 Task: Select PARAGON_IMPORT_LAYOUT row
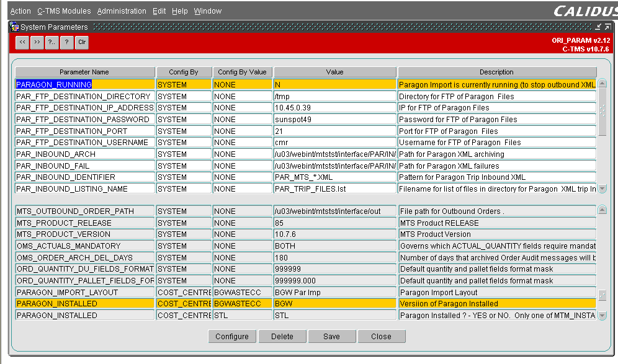click(x=85, y=292)
